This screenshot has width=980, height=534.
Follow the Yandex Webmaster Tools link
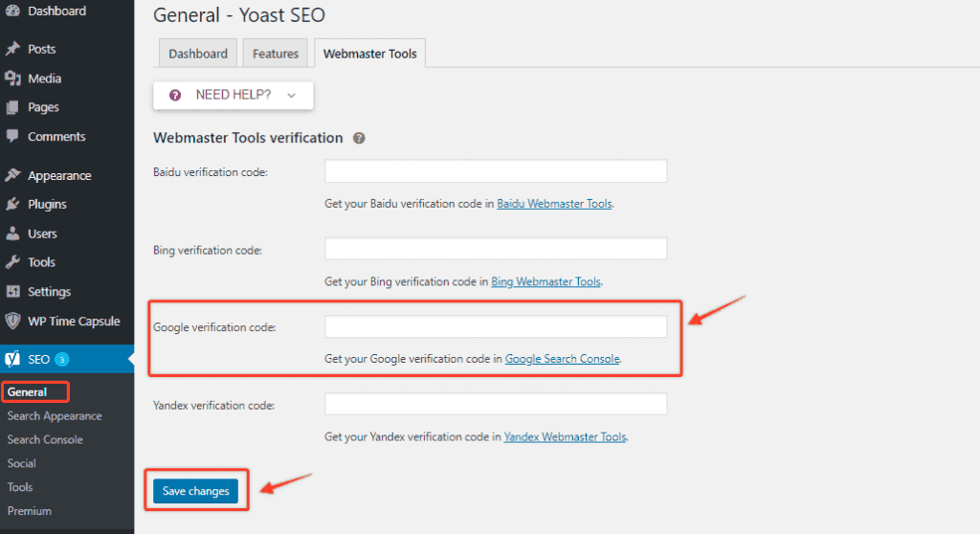coord(565,436)
